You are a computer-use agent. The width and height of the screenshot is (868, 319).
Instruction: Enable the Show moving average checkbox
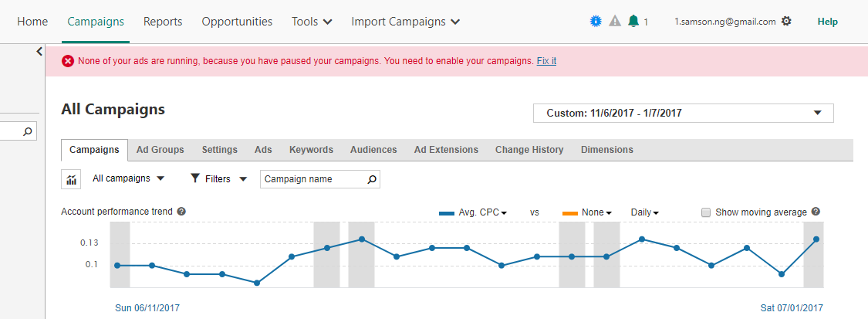[x=706, y=212]
